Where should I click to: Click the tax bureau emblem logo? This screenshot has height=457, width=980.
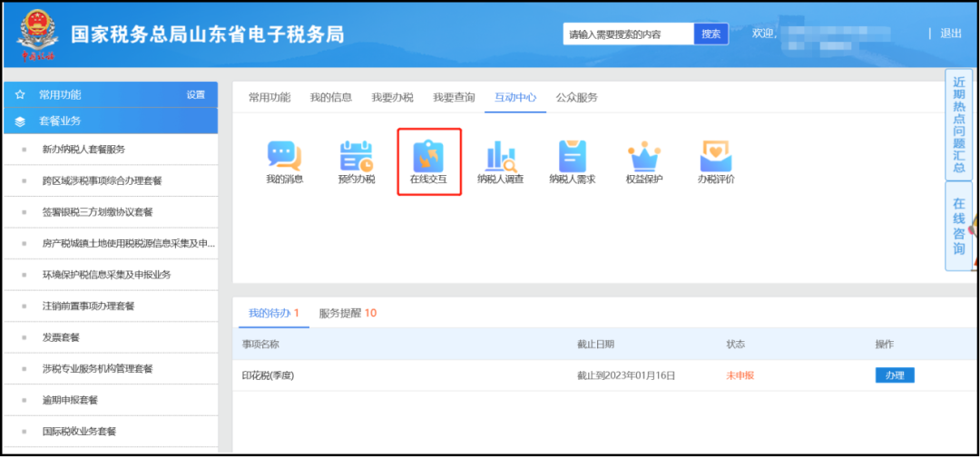[x=38, y=34]
